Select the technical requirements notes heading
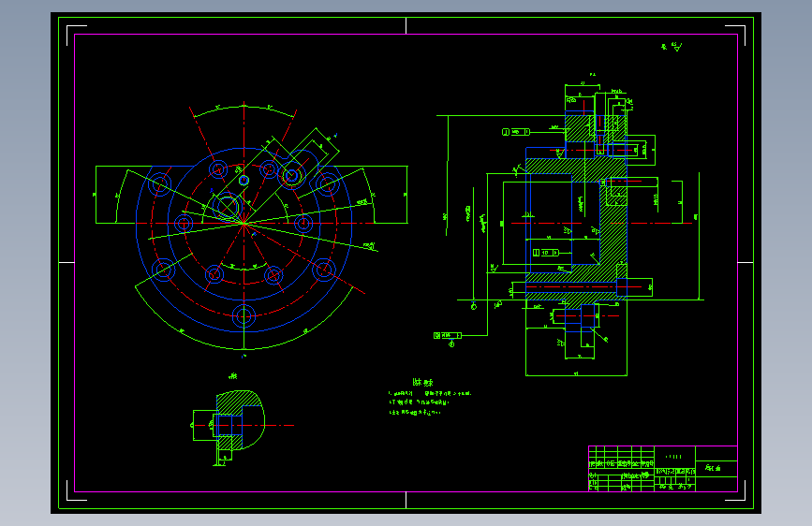Viewport: 812px width, 526px height. 422,383
